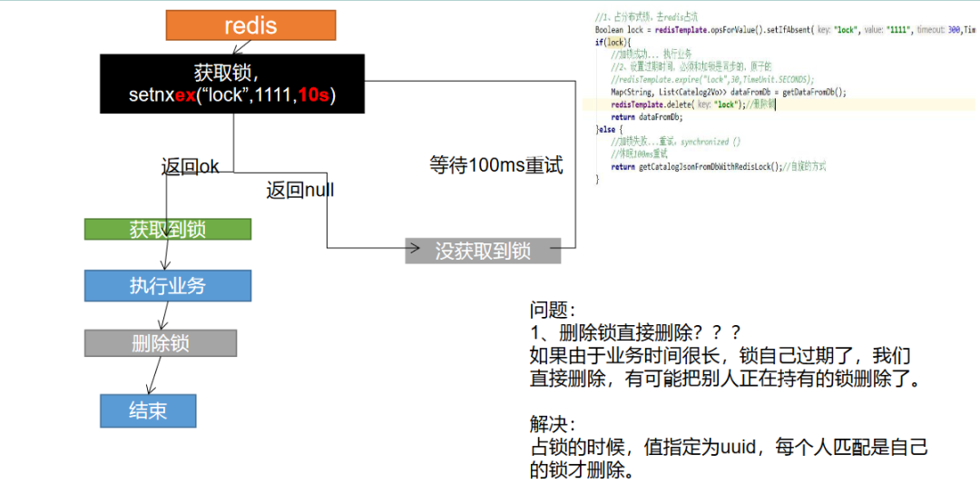Select the 等待100ms重试 label
Screen dimensions: 980x504
point(496,165)
